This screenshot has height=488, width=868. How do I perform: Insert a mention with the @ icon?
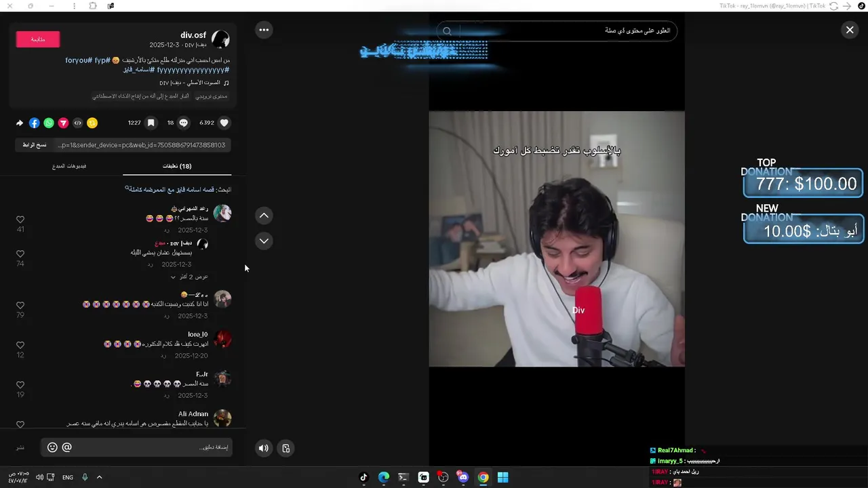(66, 447)
